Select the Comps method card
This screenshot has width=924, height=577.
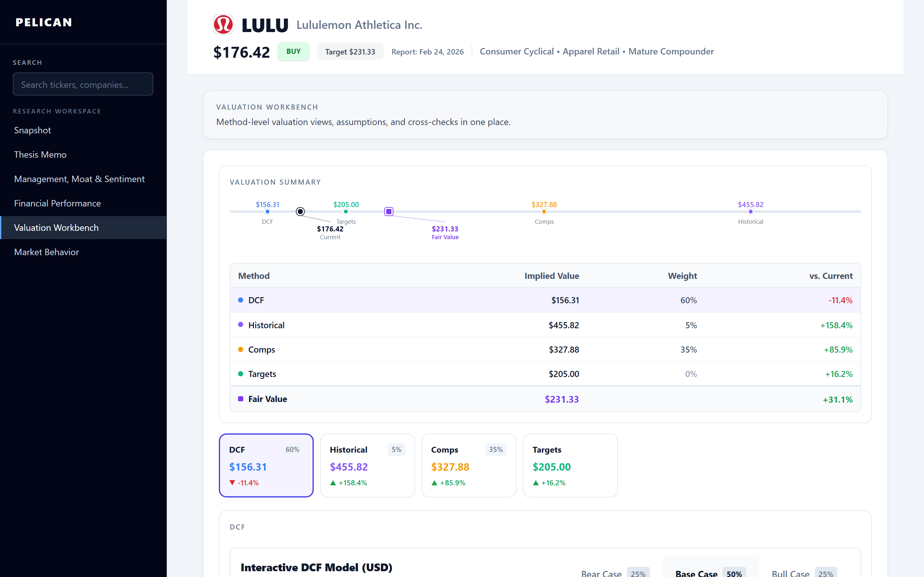(468, 465)
